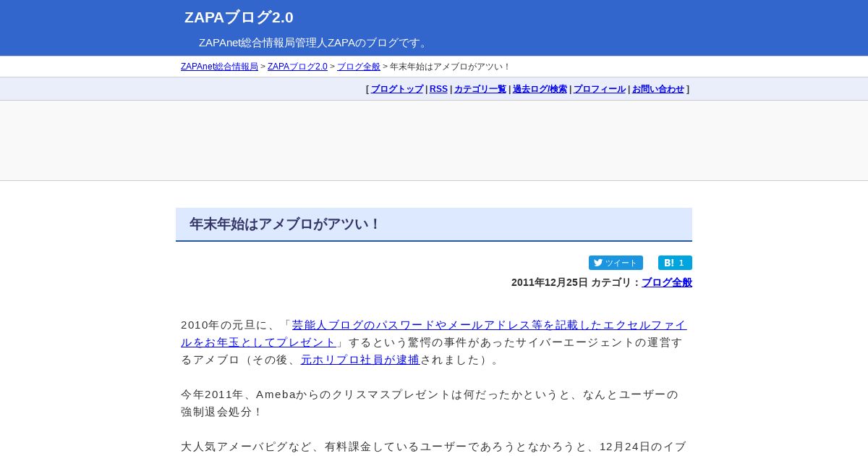The image size is (868, 456).
Task: Click header subtitle ZAPAnet総合情報局管理人ZAPAのブログです。
Action: [315, 43]
